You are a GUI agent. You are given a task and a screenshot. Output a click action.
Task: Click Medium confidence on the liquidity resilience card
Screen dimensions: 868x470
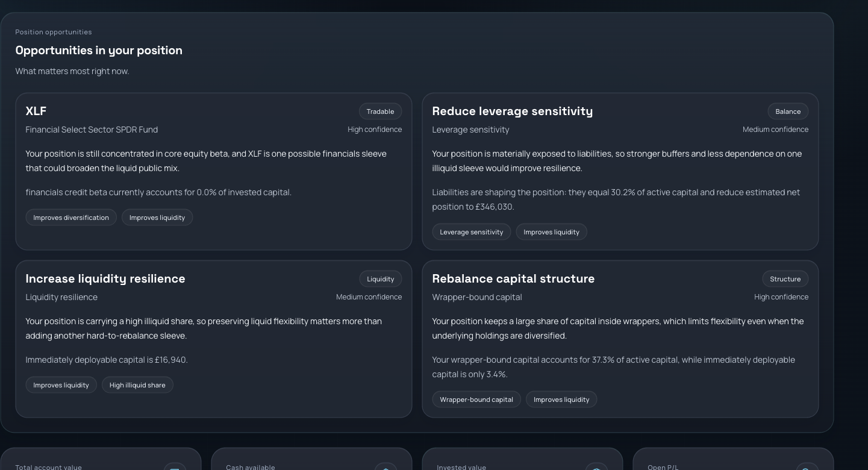(x=369, y=297)
